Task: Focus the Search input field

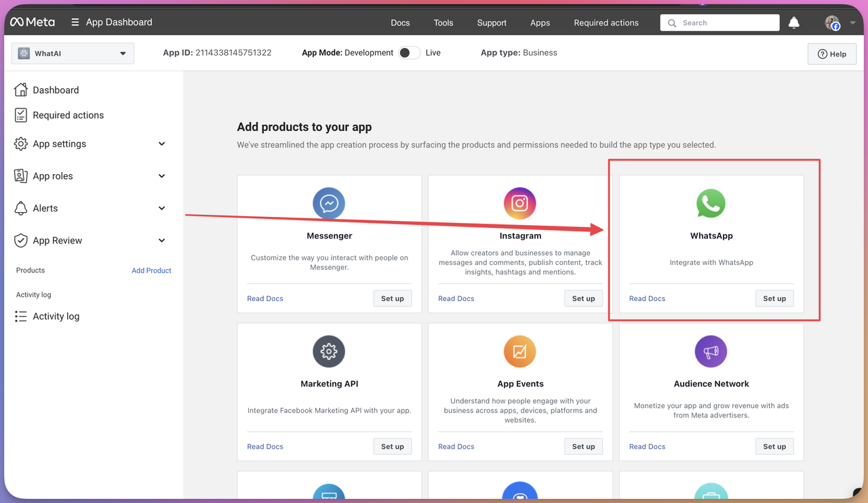Action: 719,22
